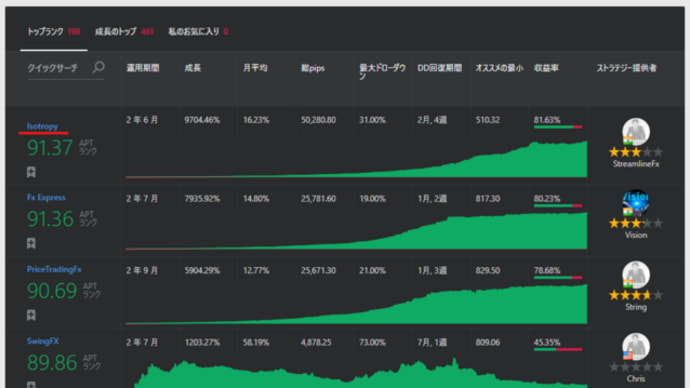Bookmark the Isotropy strategy
690x388 pixels.
point(31,172)
